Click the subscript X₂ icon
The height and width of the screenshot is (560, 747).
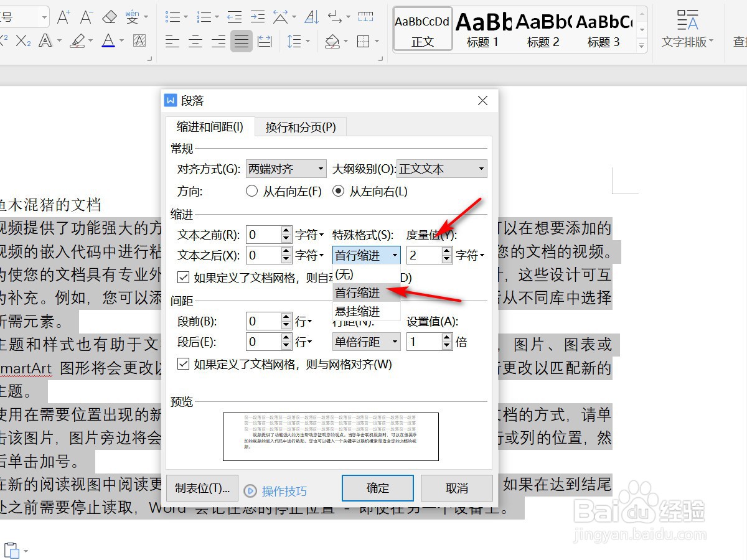pos(23,42)
